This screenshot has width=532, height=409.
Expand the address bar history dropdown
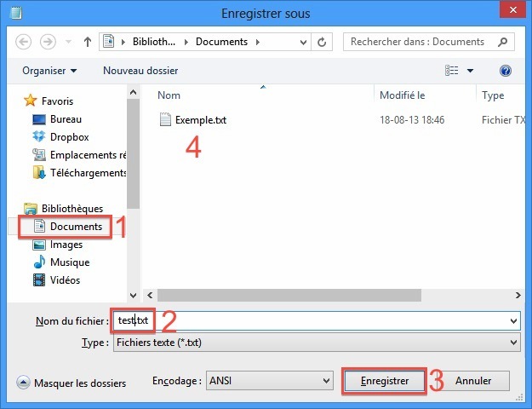pyautogui.click(x=306, y=41)
